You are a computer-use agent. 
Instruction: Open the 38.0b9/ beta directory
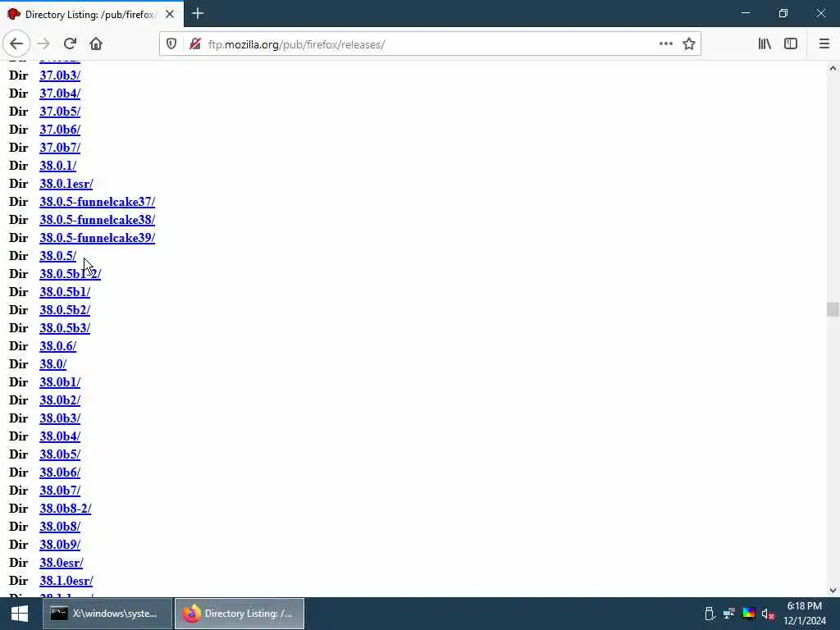coord(60,545)
